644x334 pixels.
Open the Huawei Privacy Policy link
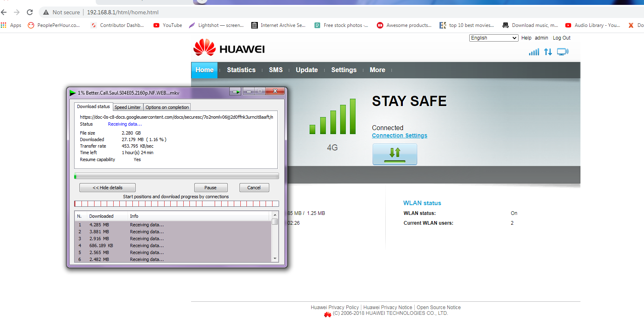click(335, 307)
